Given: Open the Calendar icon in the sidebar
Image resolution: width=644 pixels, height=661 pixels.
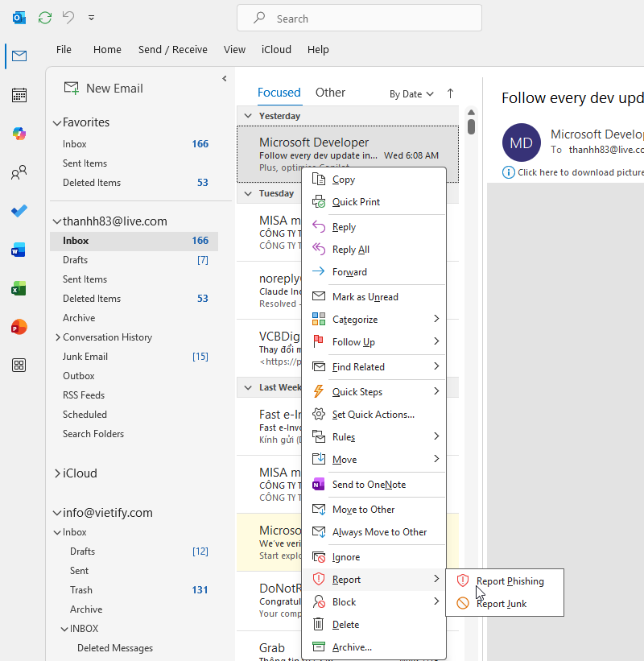Looking at the screenshot, I should pos(19,95).
